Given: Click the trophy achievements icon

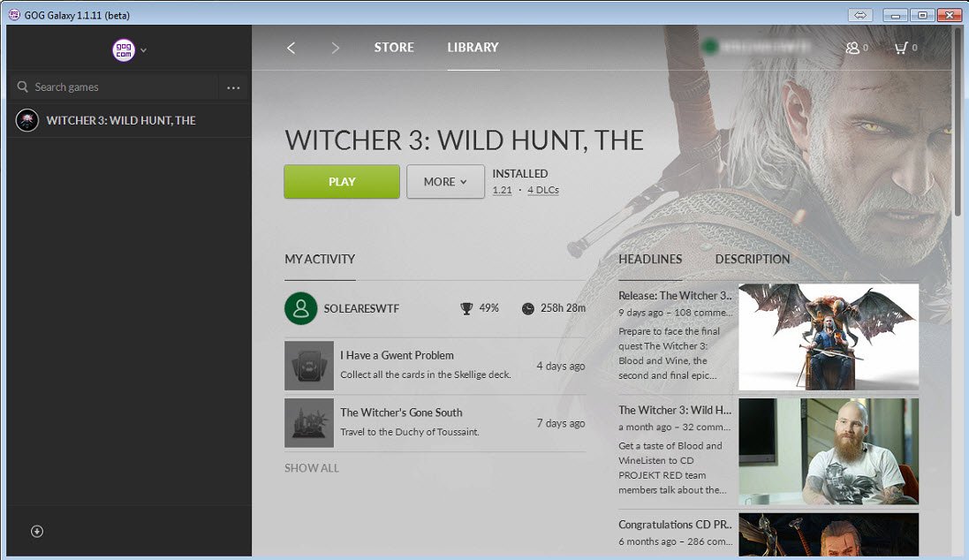Looking at the screenshot, I should click(x=466, y=308).
